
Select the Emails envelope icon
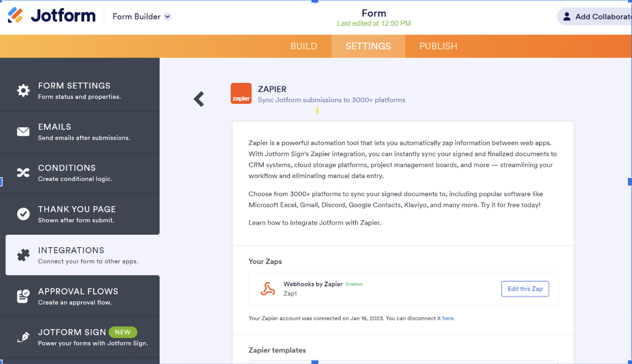(23, 132)
